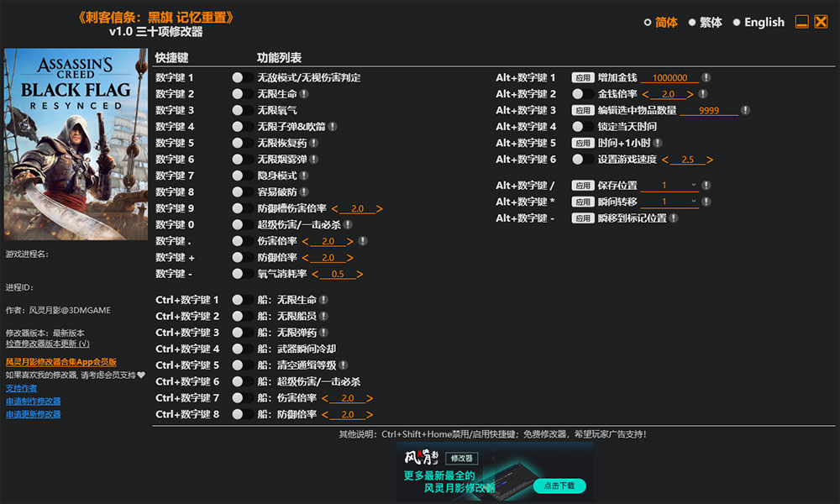
Task: Open 申请制作修改器 link
Action: [34, 402]
